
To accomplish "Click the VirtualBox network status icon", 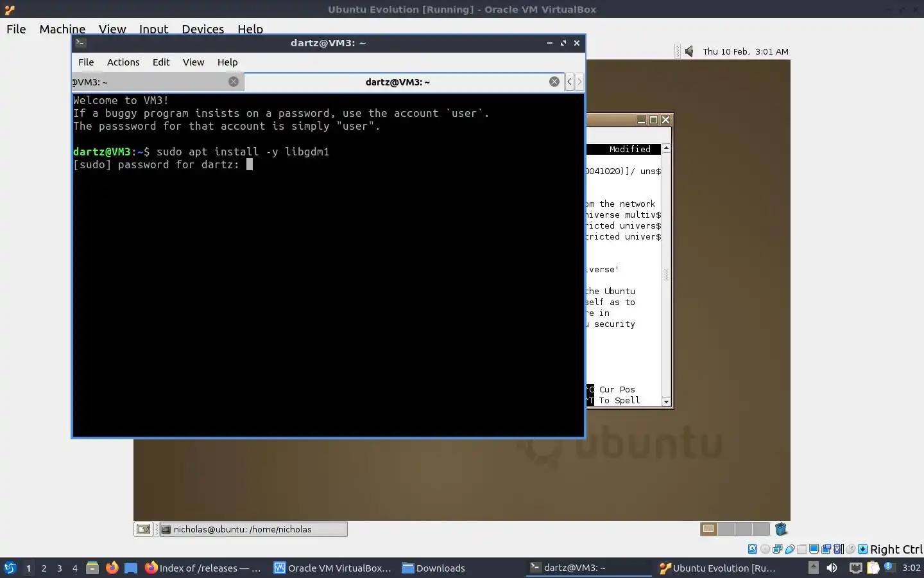I will [777, 549].
